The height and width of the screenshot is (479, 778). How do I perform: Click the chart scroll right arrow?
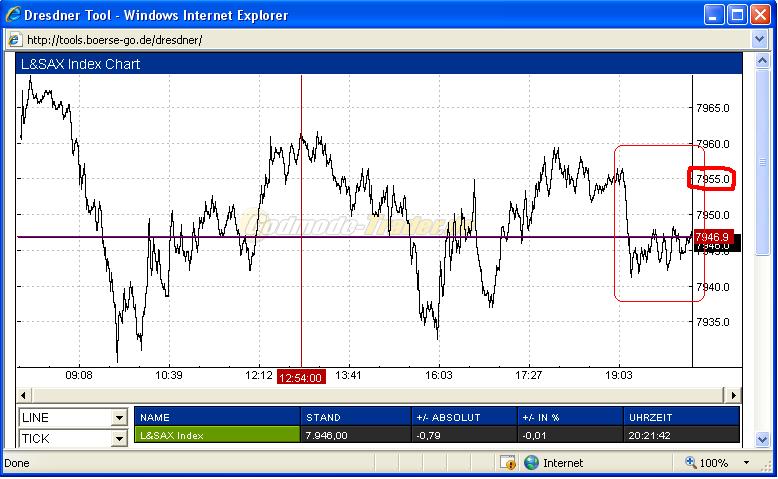(x=733, y=395)
